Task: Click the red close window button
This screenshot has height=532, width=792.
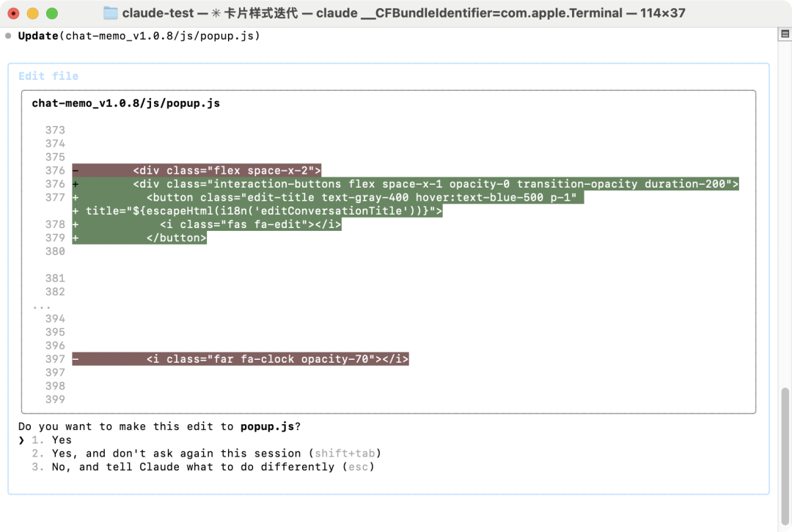Action: [14, 13]
